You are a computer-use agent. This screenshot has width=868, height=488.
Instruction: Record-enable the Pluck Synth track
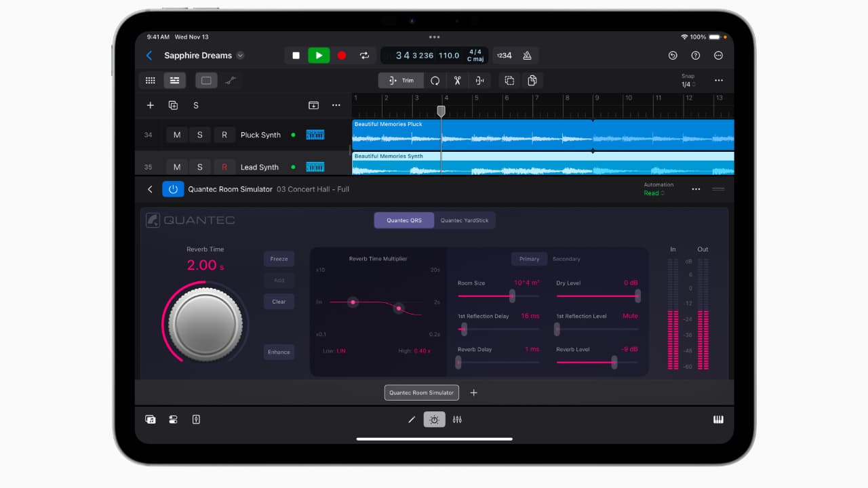[x=224, y=135]
